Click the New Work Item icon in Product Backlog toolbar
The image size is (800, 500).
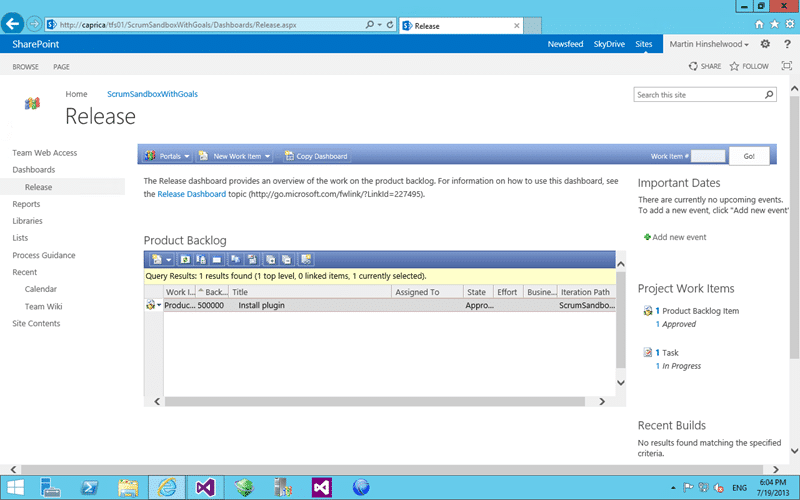(x=157, y=260)
